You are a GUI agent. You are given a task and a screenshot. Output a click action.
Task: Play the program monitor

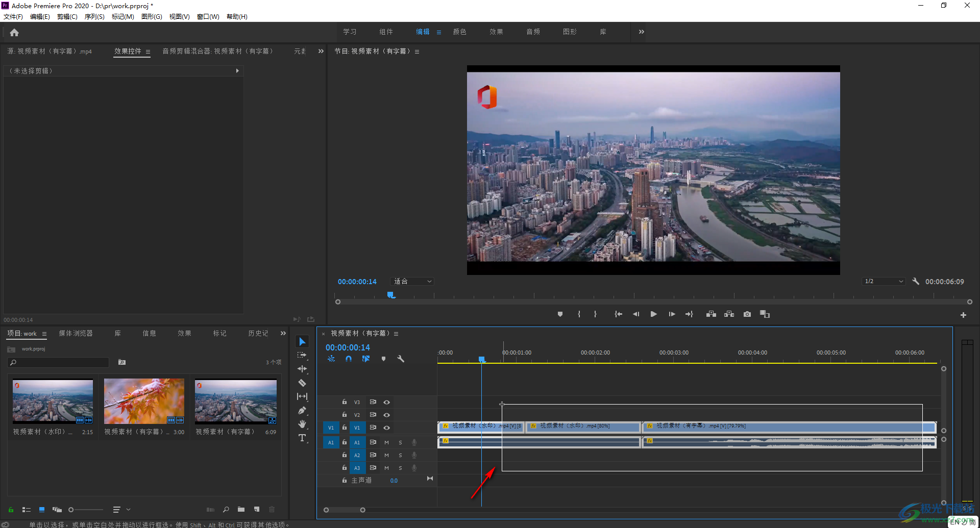(x=653, y=314)
